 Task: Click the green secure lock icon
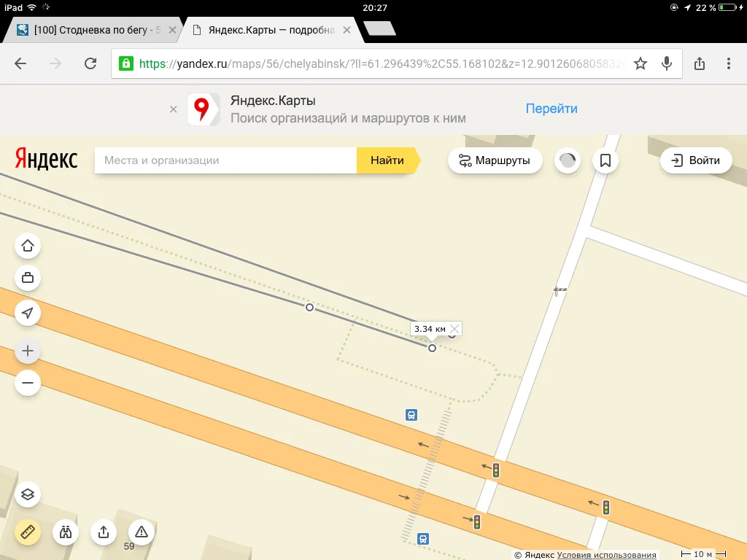click(x=125, y=63)
